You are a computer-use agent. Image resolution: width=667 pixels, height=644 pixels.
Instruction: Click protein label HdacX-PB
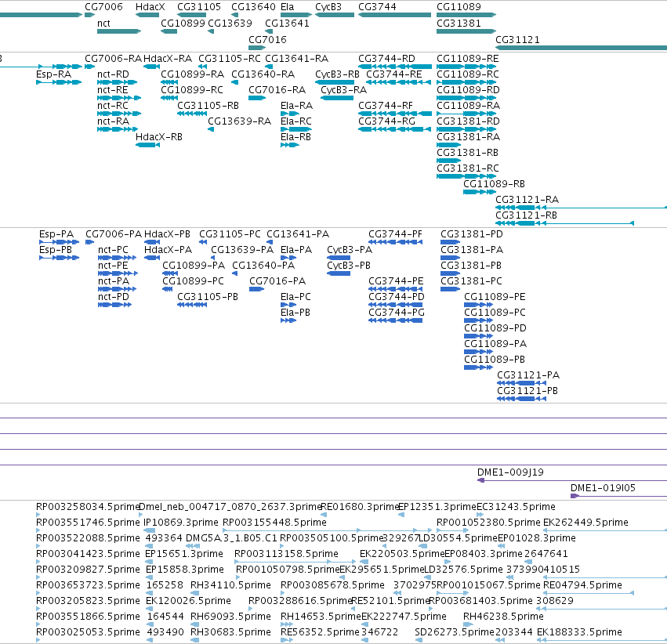click(x=167, y=233)
